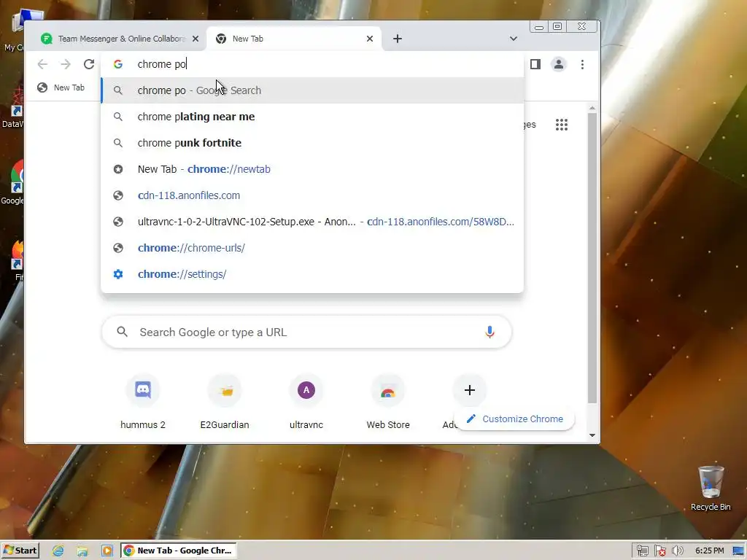This screenshot has height=560, width=747.
Task: Click the scrollbar down arrow
Action: coord(592,435)
